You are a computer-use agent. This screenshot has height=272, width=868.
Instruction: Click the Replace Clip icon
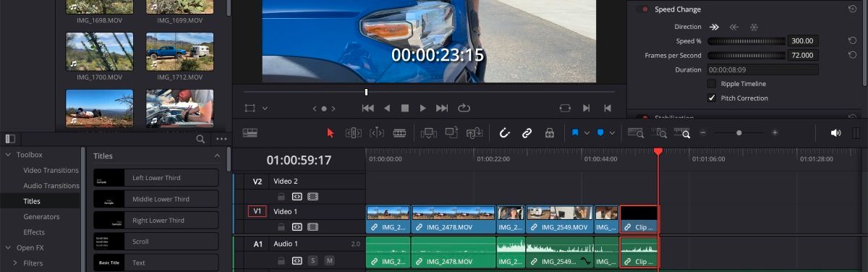[x=475, y=133]
